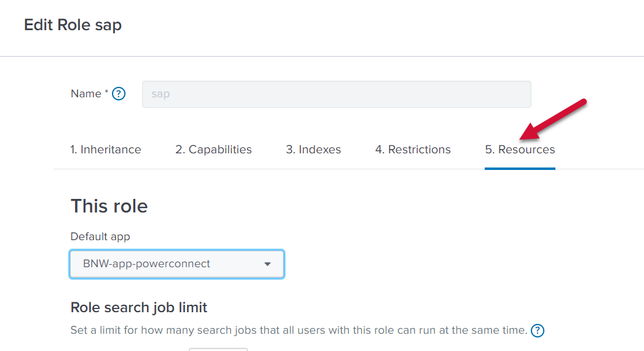This screenshot has width=644, height=351.
Task: Click the help icon next to Name
Action: click(x=119, y=94)
